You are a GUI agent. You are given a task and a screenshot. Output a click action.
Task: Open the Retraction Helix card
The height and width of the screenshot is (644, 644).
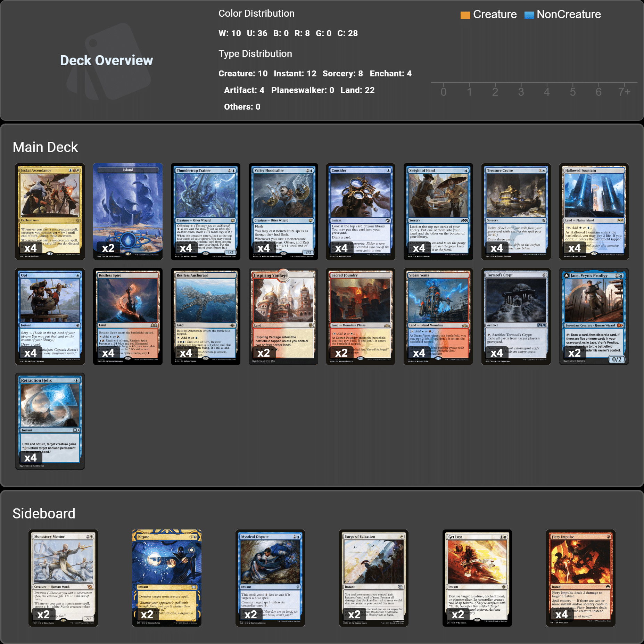click(50, 421)
